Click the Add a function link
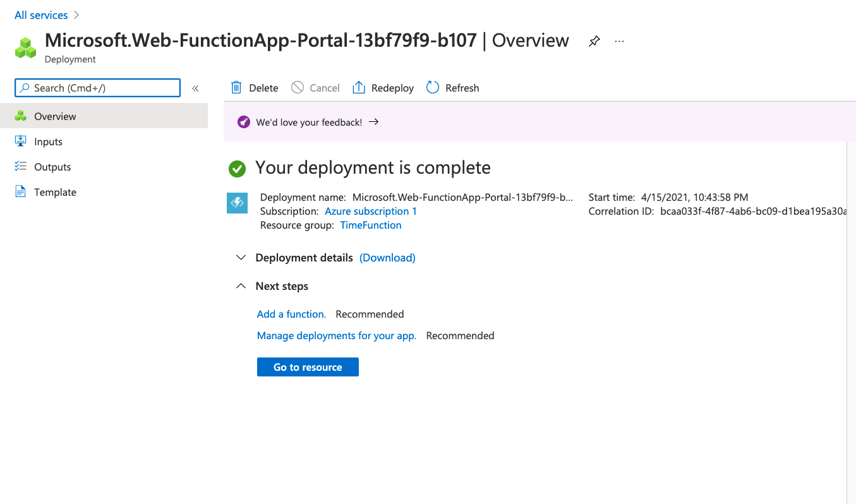 pyautogui.click(x=291, y=314)
